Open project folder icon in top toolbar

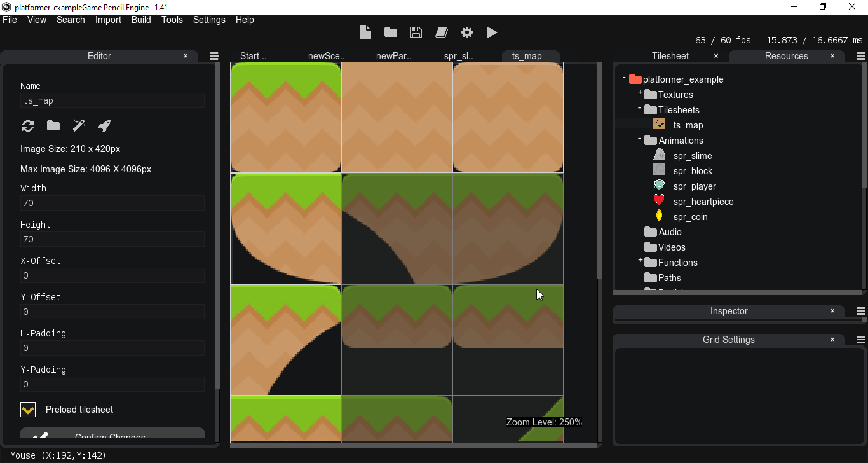click(391, 32)
